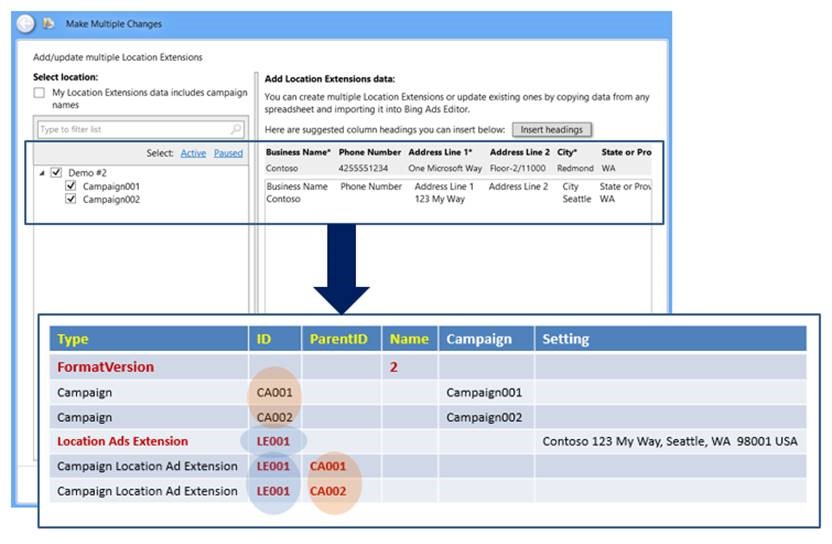Select 'One Microsoft Way' sample cell
Screen dimensions: 832x544
tap(445, 168)
